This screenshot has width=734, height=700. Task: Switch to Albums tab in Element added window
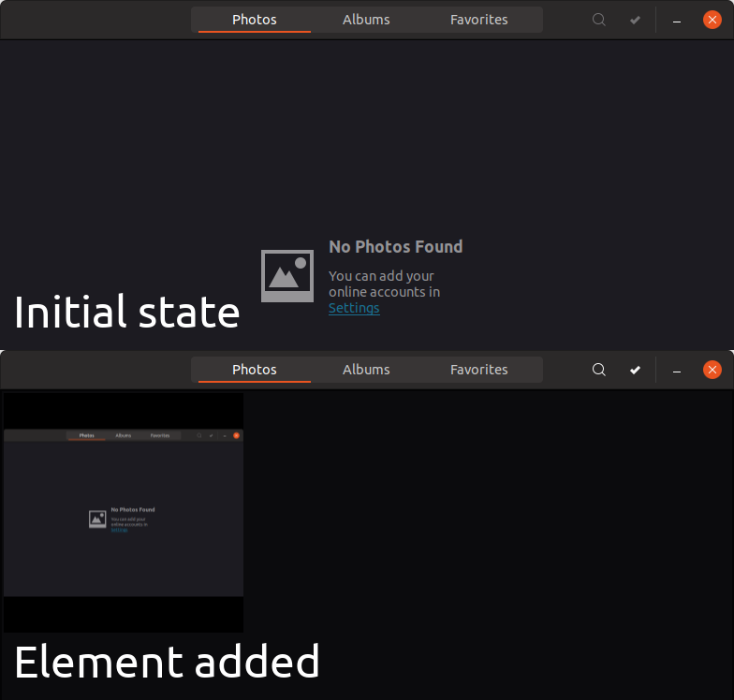[366, 370]
